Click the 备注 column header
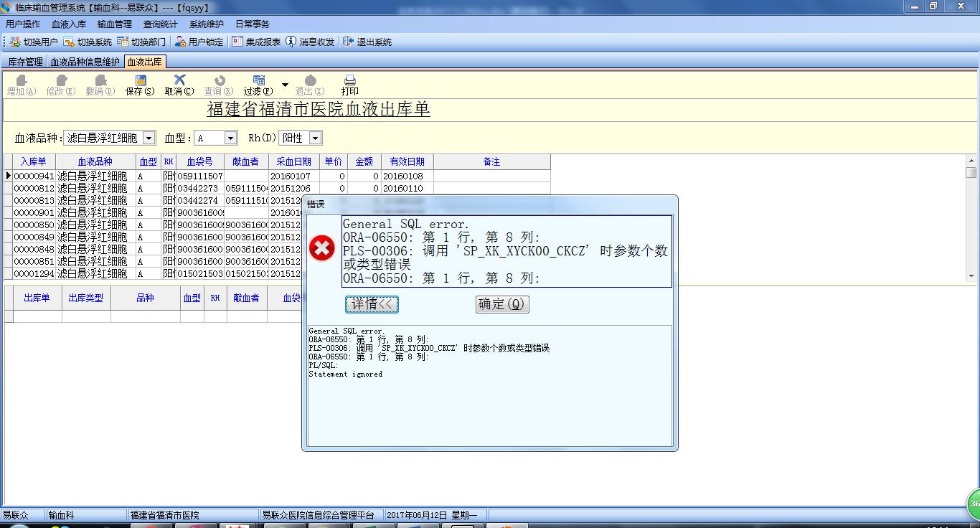This screenshot has height=528, width=980. (x=491, y=161)
